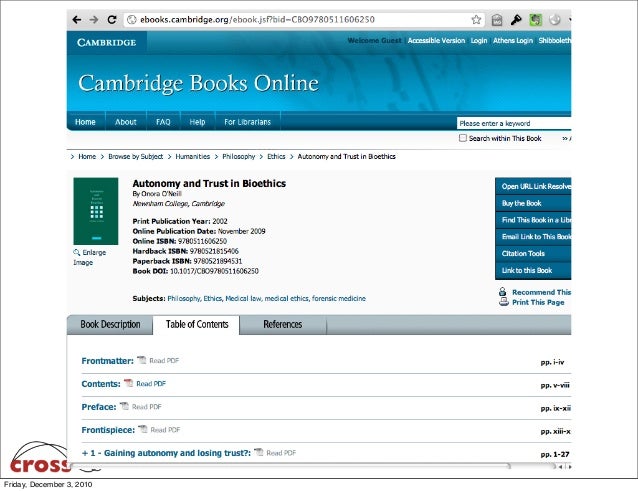Viewport: 638px width, 491px height.
Task: Open the Preface PDF icon
Action: [x=124, y=406]
